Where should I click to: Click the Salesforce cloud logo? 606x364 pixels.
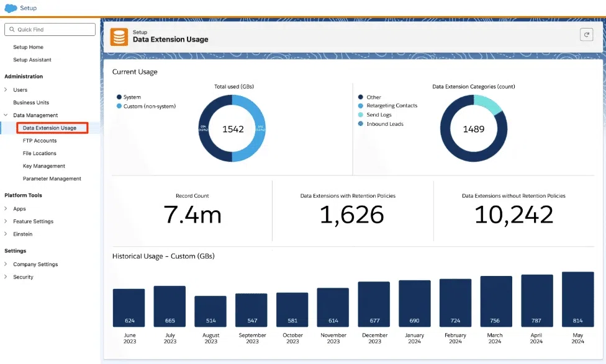(x=11, y=7)
